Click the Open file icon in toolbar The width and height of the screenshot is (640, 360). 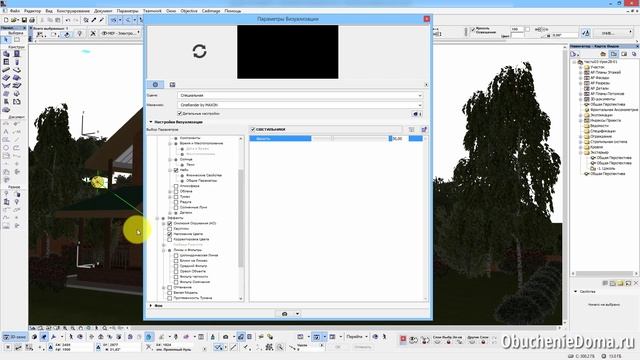point(14,20)
